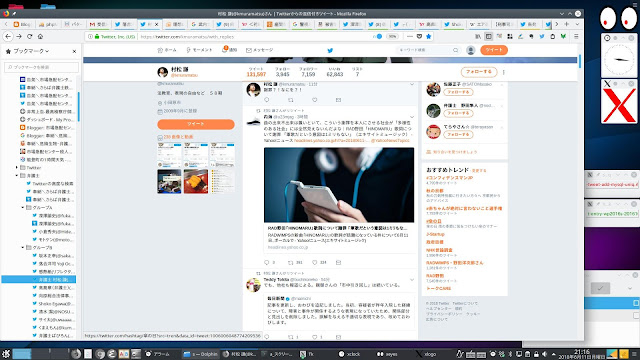Click the bookmarks search field

41,67
